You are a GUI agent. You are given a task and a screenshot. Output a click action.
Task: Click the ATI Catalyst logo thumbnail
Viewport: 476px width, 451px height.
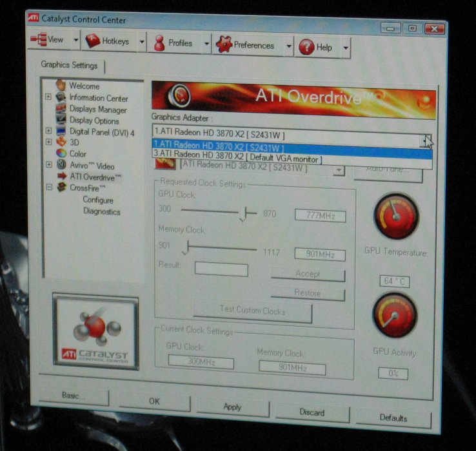point(95,332)
